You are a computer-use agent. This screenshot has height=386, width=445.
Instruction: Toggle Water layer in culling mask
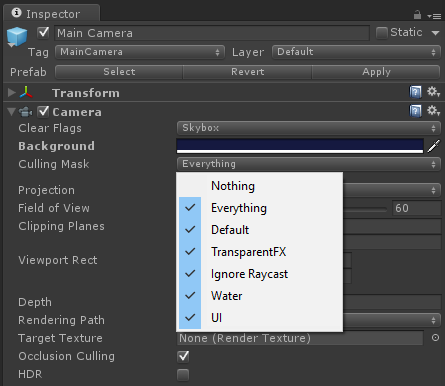tap(259, 296)
